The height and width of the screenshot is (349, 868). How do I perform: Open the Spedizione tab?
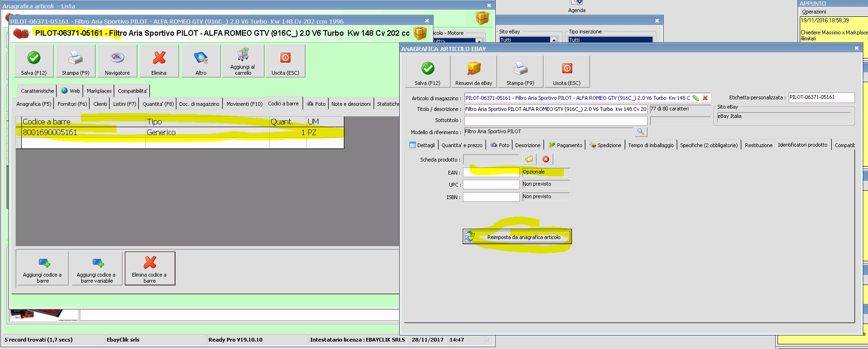605,145
